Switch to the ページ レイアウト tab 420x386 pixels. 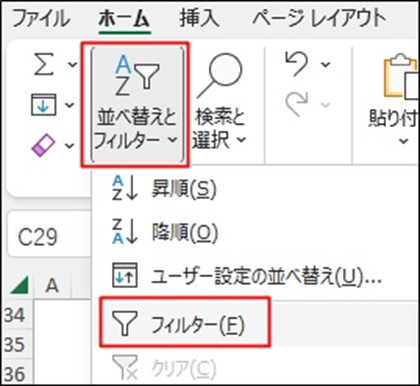[x=319, y=18]
